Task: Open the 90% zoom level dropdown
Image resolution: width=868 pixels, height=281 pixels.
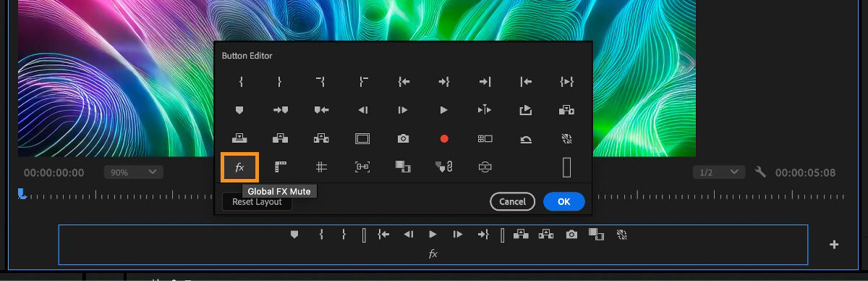Action: (134, 172)
